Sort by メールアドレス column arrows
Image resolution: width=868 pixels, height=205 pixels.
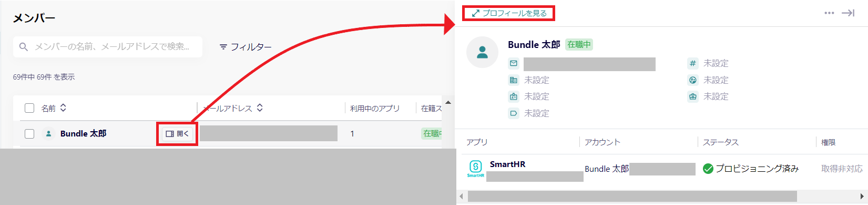260,108
